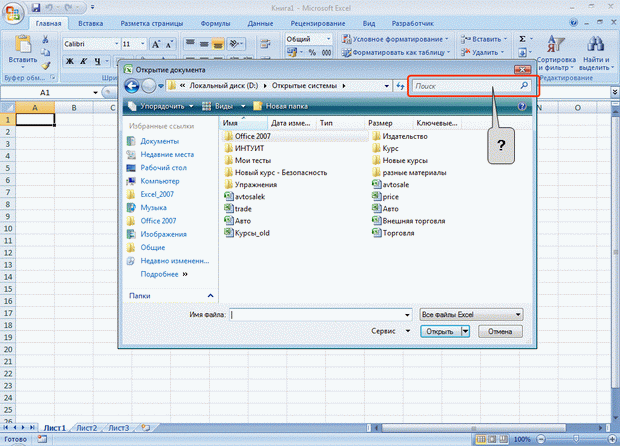This screenshot has height=446, width=620.
Task: Click the new sheet tab icon
Action: (x=146, y=427)
